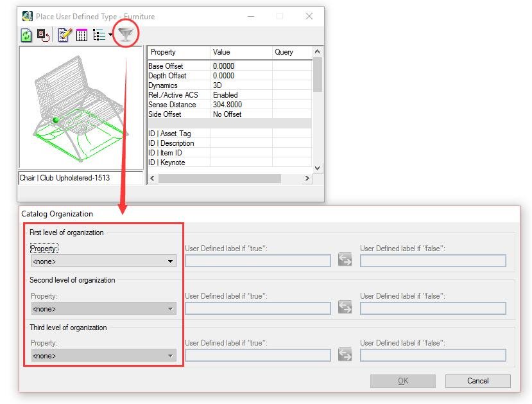The width and height of the screenshot is (532, 404).
Task: Open the edit properties pencil icon
Action: pos(65,35)
